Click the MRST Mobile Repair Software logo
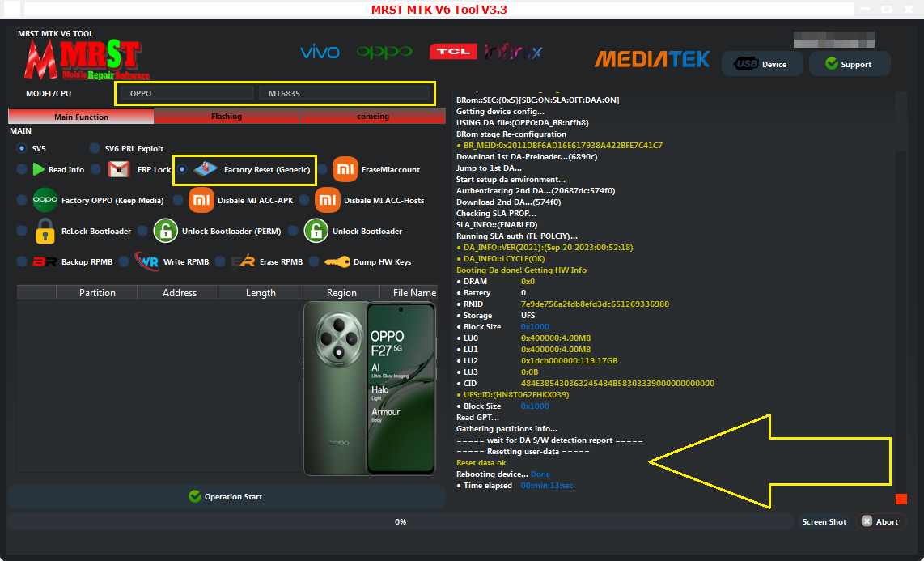Viewport: 924px width, 561px height. click(86, 60)
